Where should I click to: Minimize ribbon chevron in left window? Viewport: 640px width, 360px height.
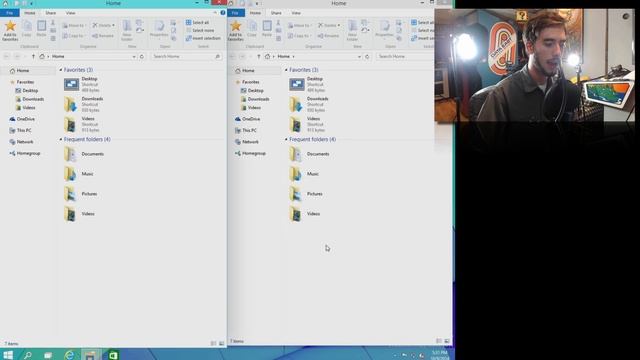(x=215, y=13)
